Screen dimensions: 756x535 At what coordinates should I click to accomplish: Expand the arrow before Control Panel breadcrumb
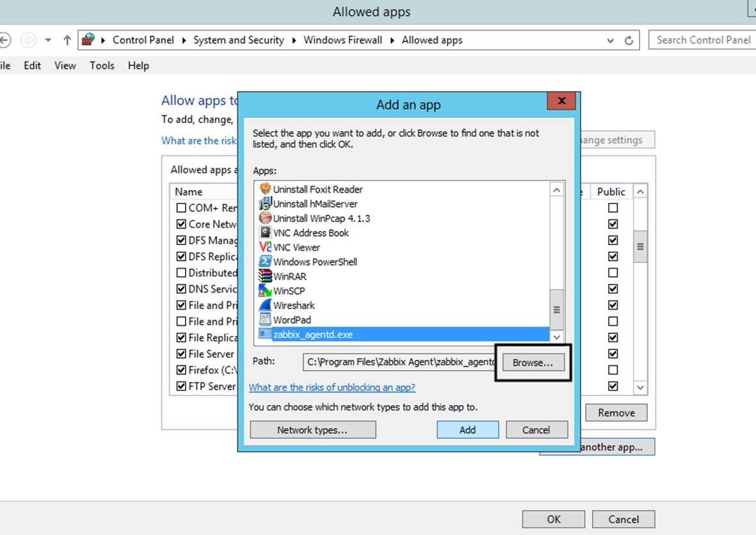[x=102, y=40]
